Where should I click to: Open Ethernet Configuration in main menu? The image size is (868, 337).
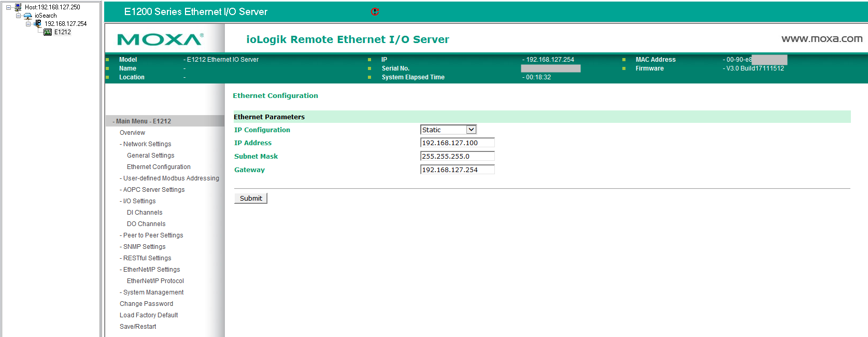[159, 167]
